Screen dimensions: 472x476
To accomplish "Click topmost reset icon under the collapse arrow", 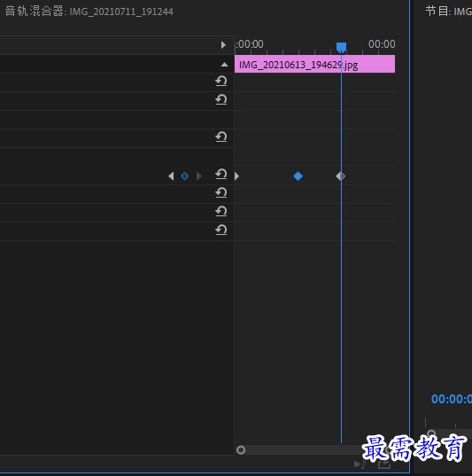I will pyautogui.click(x=221, y=81).
